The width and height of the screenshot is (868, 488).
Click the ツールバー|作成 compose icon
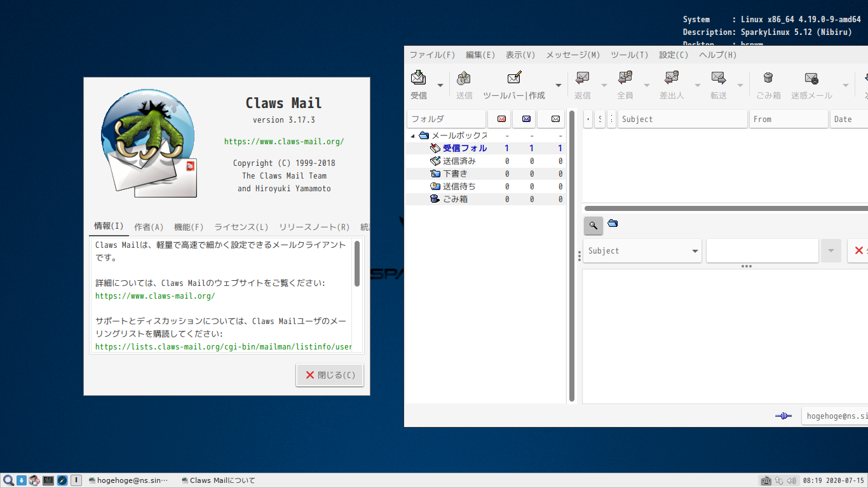pyautogui.click(x=514, y=78)
